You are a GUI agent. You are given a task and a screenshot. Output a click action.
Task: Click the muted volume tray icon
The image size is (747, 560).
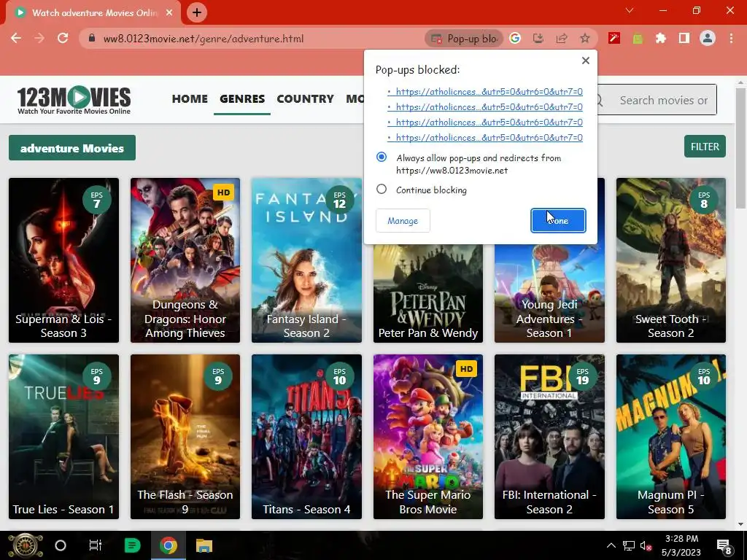[646, 545]
